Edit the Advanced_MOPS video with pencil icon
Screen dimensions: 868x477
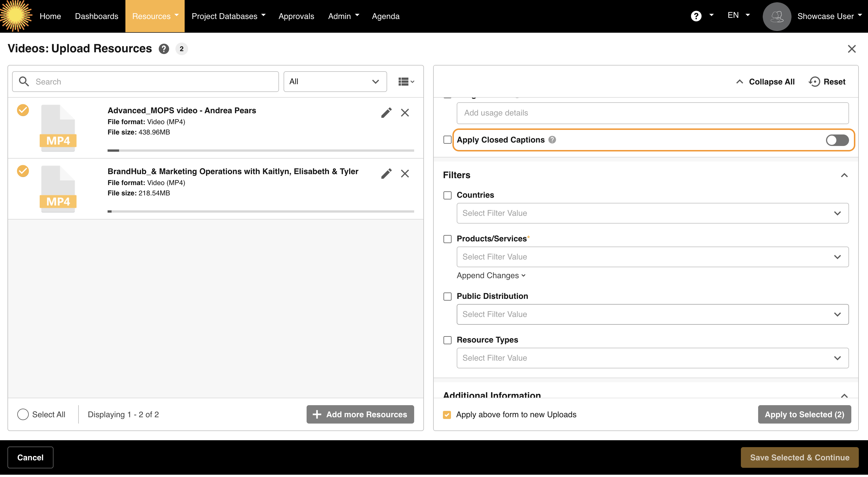pyautogui.click(x=387, y=112)
